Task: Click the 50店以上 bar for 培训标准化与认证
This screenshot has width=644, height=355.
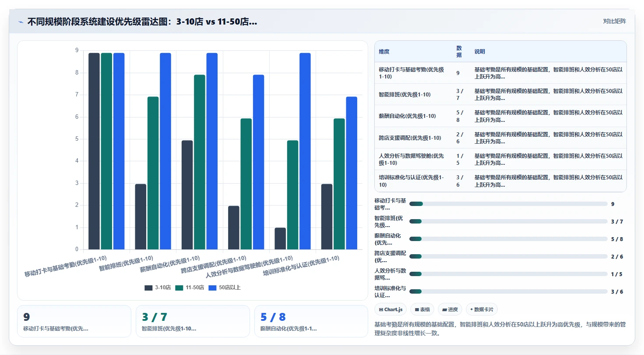Action: point(352,173)
